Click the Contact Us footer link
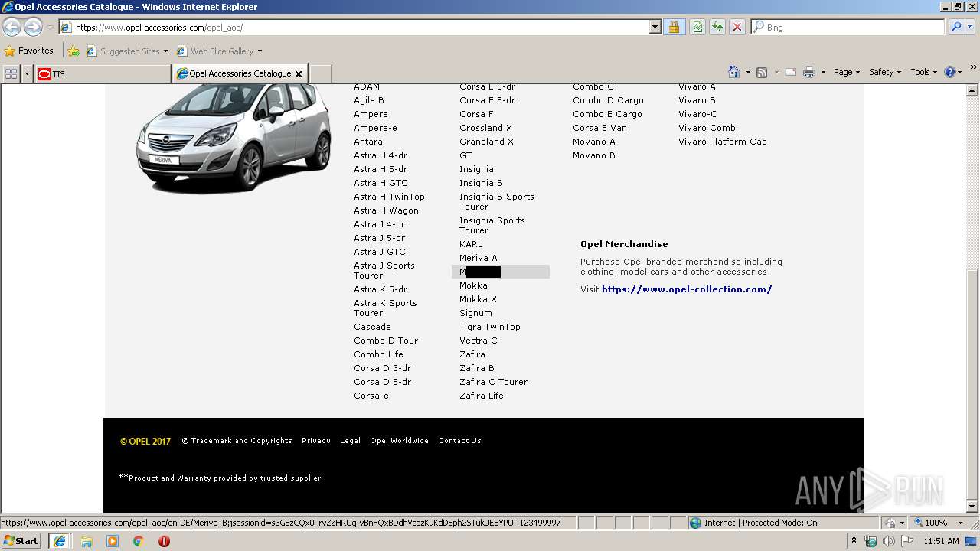The image size is (980, 551). point(459,441)
